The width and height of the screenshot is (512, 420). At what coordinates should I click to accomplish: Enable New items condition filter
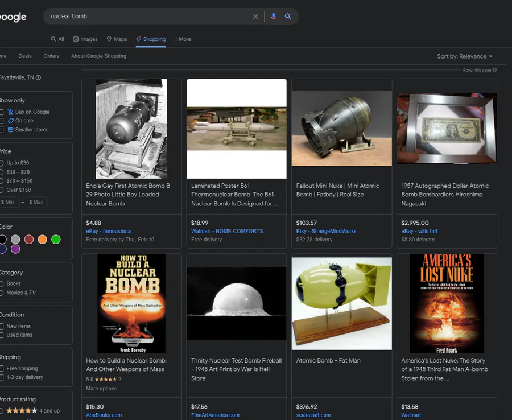pos(2,326)
